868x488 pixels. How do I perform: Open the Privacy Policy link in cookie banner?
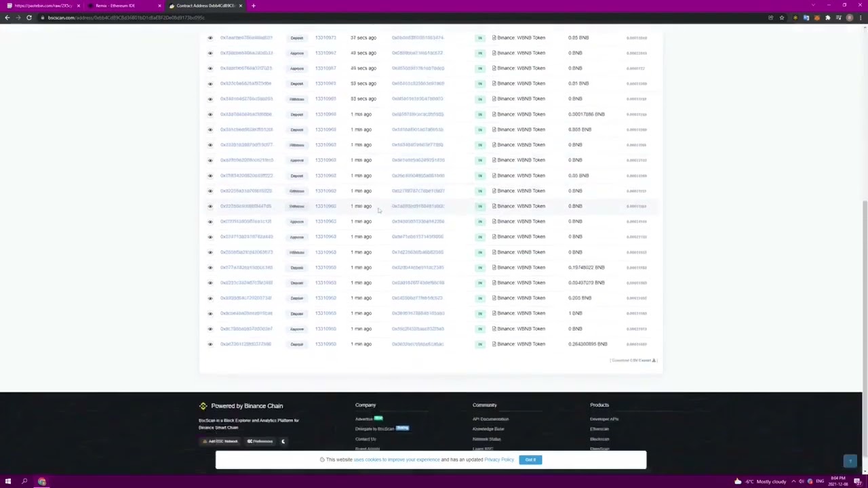pyautogui.click(x=499, y=460)
